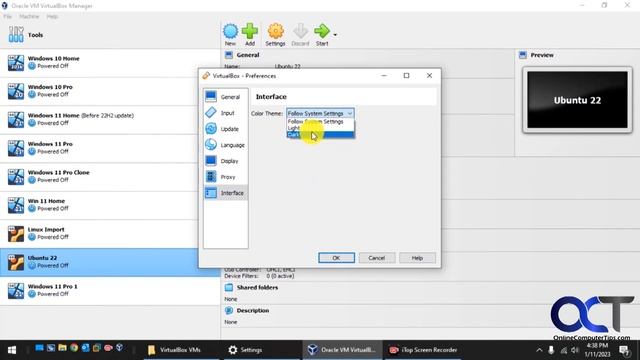Image resolution: width=640 pixels, height=360 pixels.
Task: Choose Follow System Settings theme option
Action: click(320, 122)
